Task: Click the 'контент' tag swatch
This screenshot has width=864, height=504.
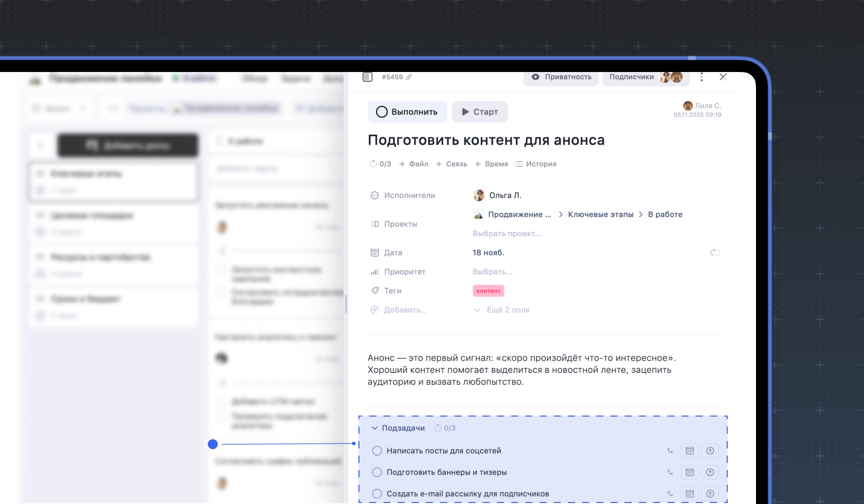Action: tap(488, 291)
